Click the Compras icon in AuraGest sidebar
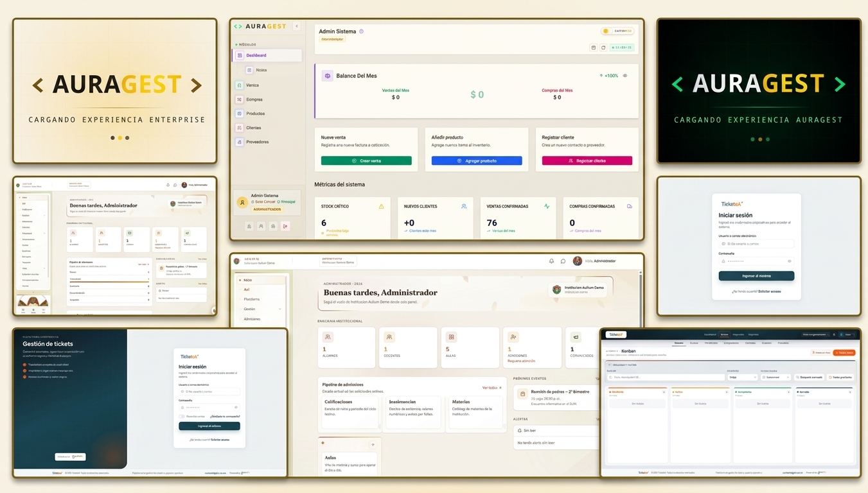Viewport: 868px width, 493px height. [x=239, y=99]
